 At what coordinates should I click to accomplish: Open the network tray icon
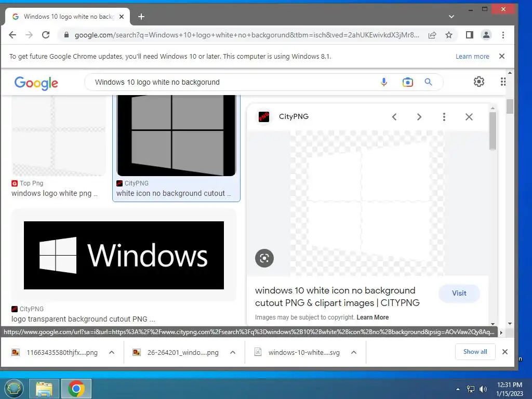[x=471, y=389]
